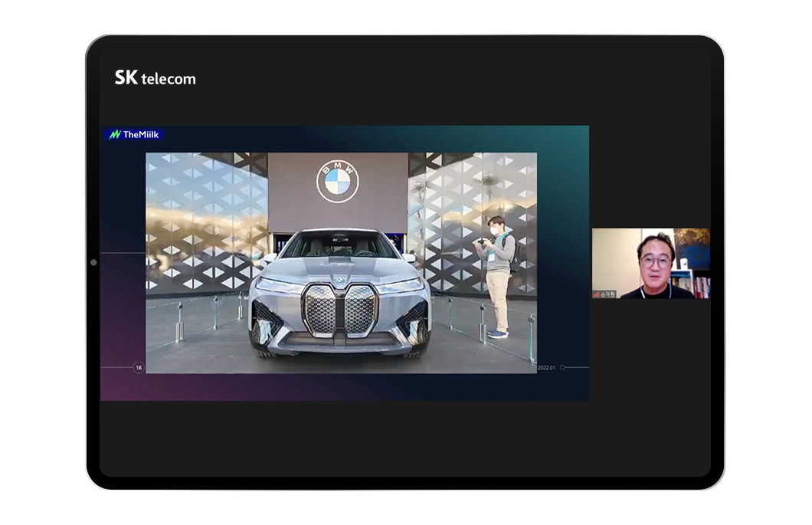Click the speaker's name label in the video tile

click(609, 294)
